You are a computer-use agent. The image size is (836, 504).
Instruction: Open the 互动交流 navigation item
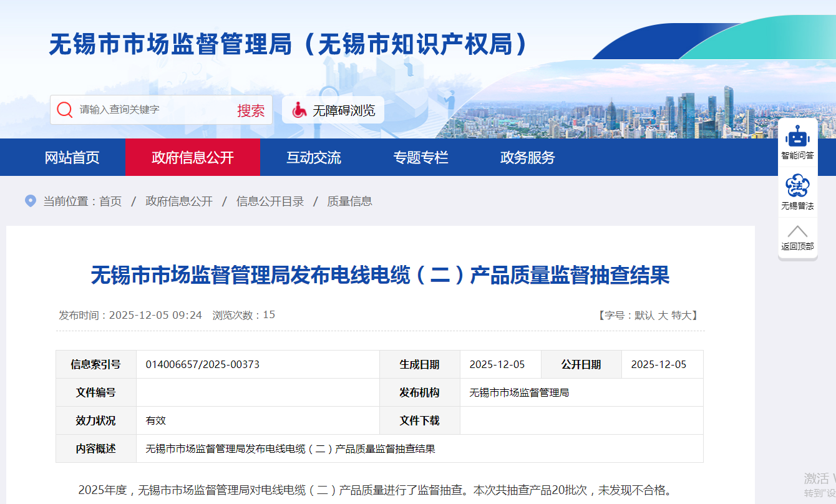tap(314, 158)
